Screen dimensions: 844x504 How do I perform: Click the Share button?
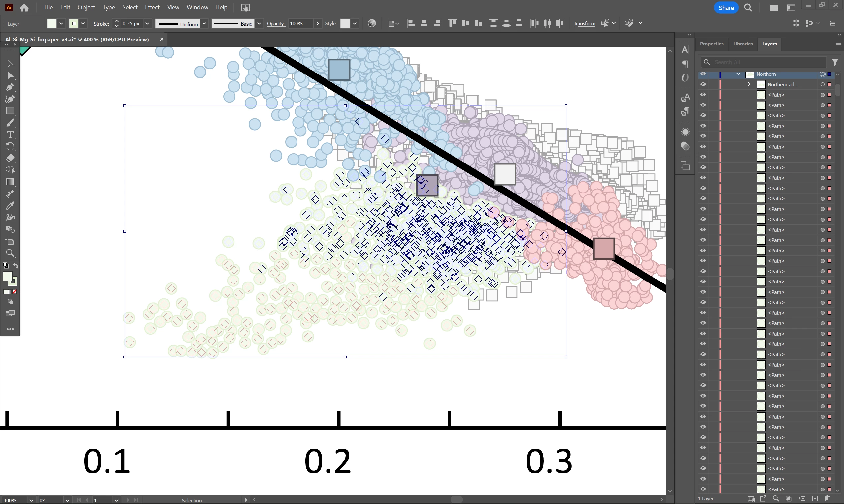[x=726, y=8]
